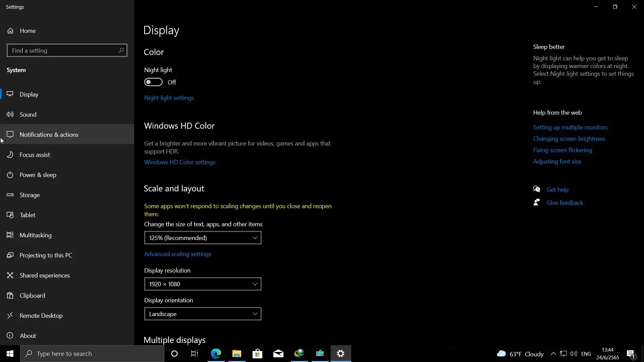This screenshot has width=644, height=362.
Task: Click the Storage drive icon
Action: pos(10,195)
